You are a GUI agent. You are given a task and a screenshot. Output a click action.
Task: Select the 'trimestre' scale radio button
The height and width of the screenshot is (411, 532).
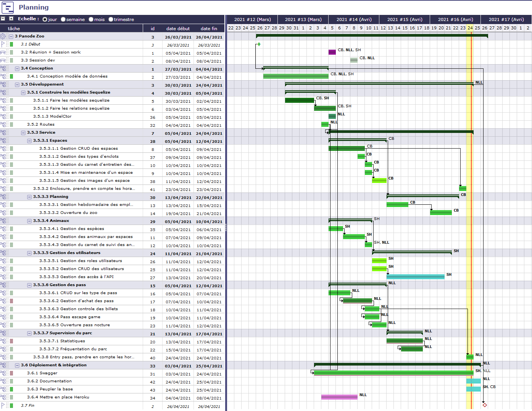click(x=111, y=19)
